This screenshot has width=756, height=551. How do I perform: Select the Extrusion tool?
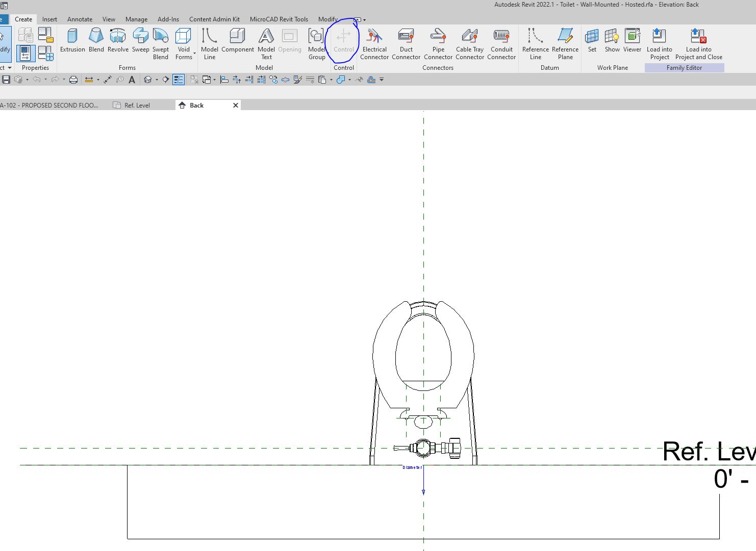coord(72,41)
